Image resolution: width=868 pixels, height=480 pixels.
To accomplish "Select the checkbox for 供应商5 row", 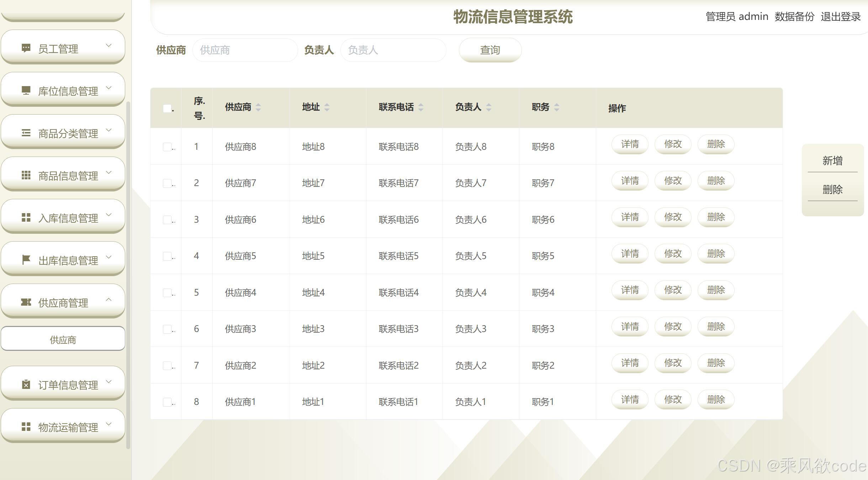I will [167, 256].
